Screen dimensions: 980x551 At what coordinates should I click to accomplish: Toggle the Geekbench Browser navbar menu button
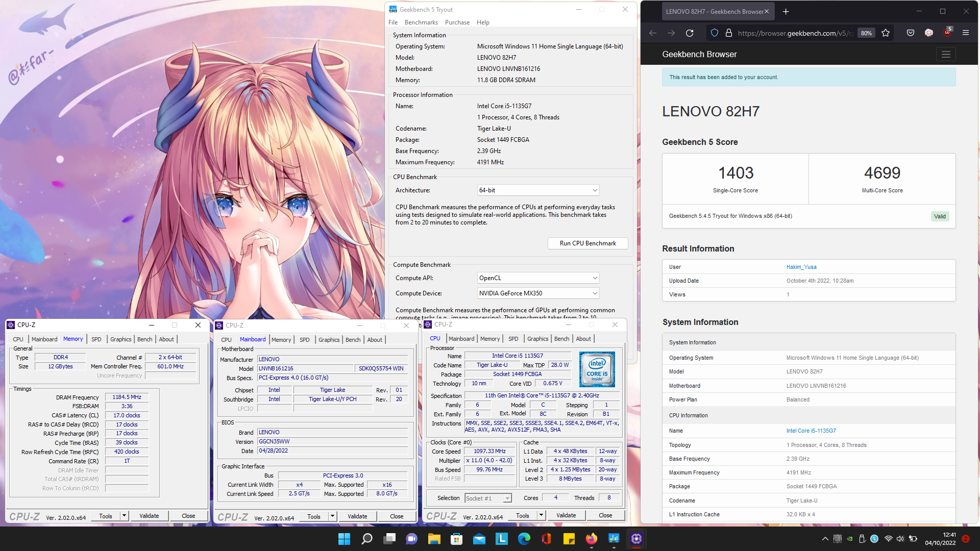click(946, 54)
